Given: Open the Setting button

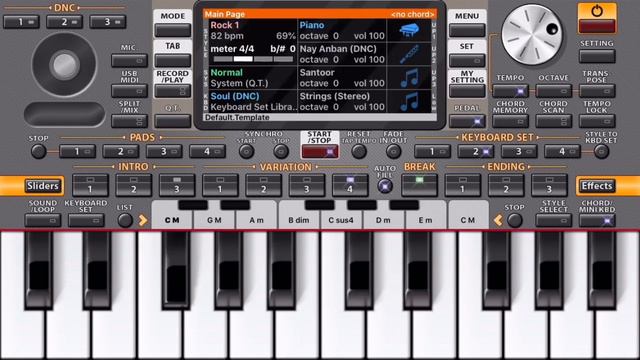Looking at the screenshot, I should tap(597, 56).
